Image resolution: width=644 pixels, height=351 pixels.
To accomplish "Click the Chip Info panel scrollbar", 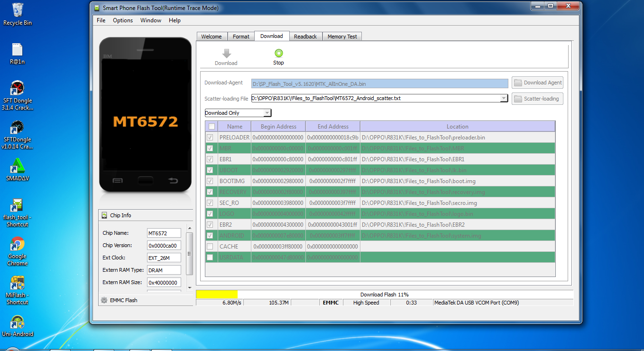I will 190,254.
